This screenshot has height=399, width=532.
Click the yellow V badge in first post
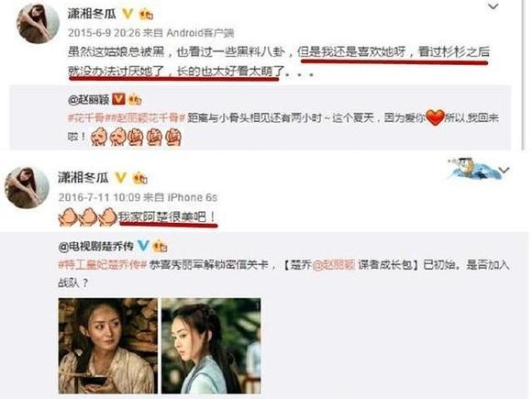[127, 14]
